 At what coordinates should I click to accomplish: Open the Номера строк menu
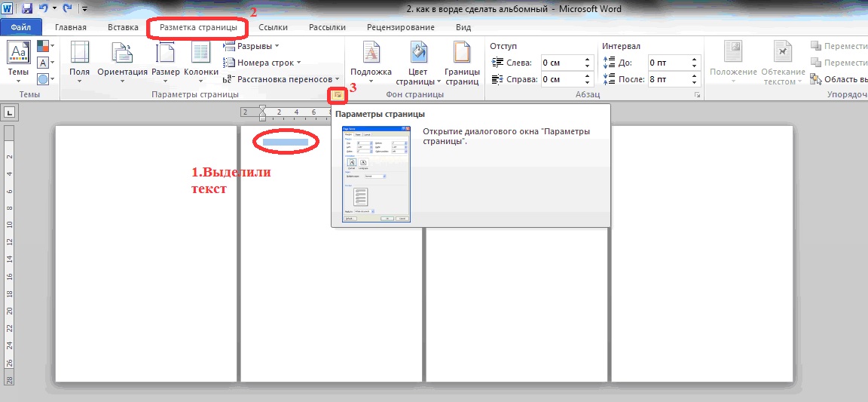click(x=262, y=63)
